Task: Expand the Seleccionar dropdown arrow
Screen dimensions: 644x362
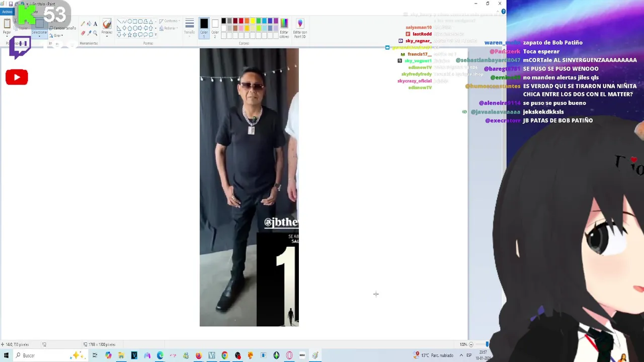Action: pos(39,36)
